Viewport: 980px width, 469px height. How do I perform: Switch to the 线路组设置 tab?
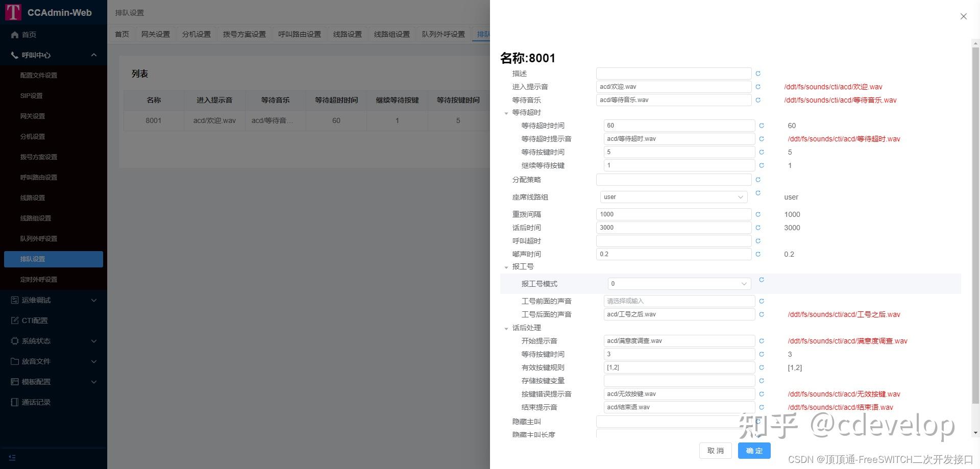(x=391, y=34)
